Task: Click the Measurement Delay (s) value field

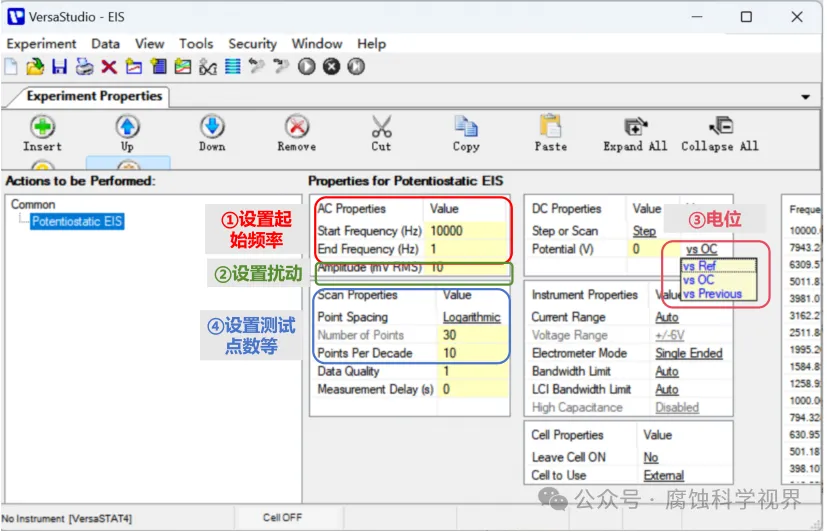Action: tap(473, 389)
